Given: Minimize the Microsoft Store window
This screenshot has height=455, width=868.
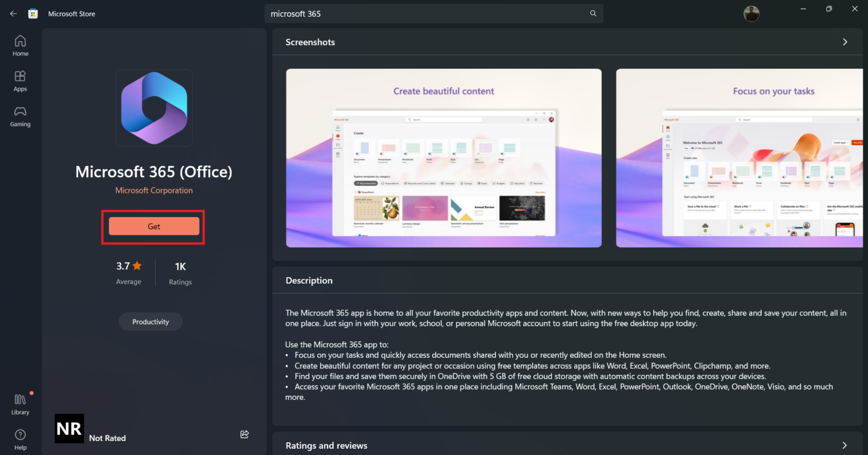Looking at the screenshot, I should (x=803, y=9).
